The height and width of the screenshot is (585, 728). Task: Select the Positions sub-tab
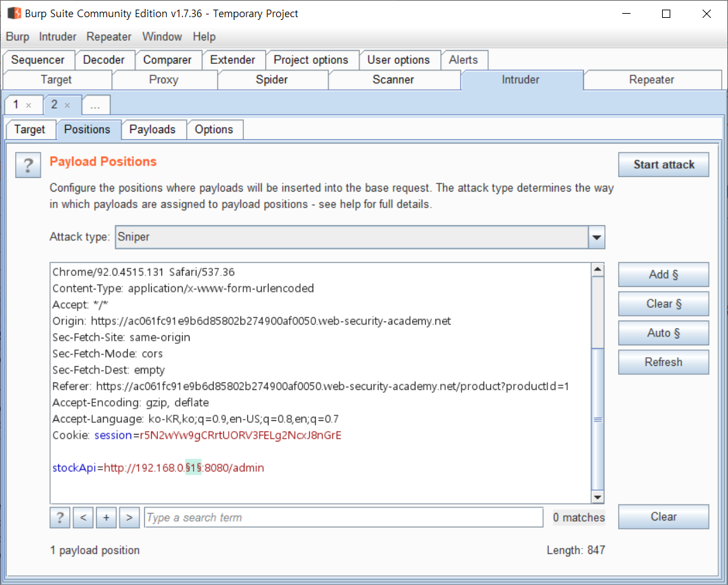[x=87, y=130]
